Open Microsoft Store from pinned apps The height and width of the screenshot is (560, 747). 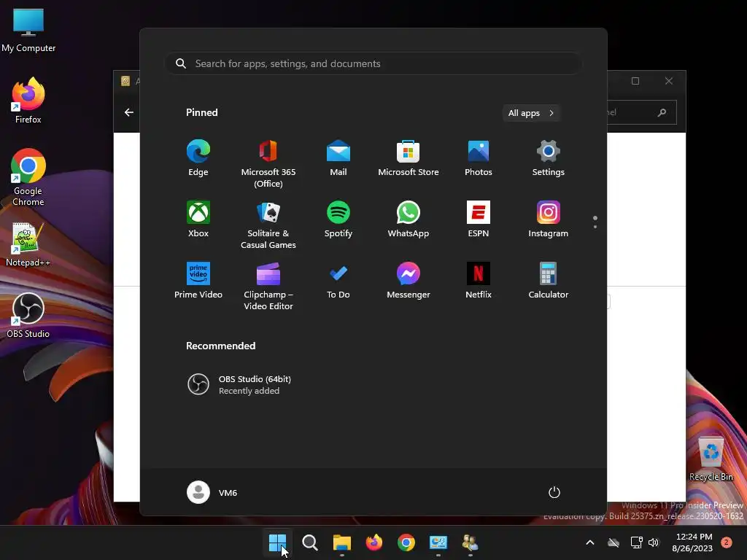coord(409,158)
